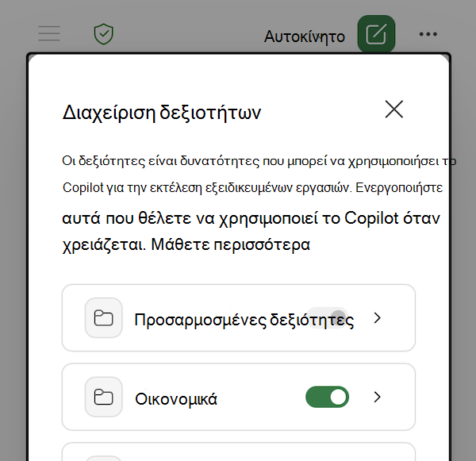Select the Οικονομικά skill label
Screen dimensions: 476x461
click(176, 399)
